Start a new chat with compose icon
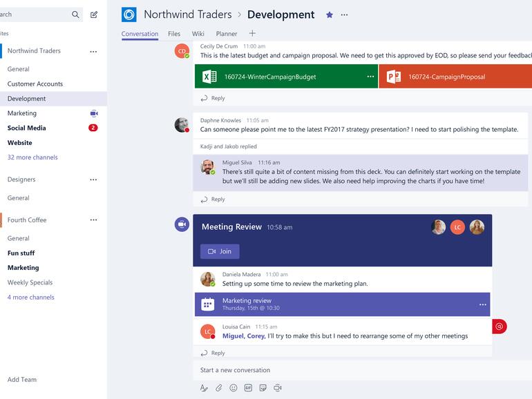This screenshot has height=399, width=532. 94,14
